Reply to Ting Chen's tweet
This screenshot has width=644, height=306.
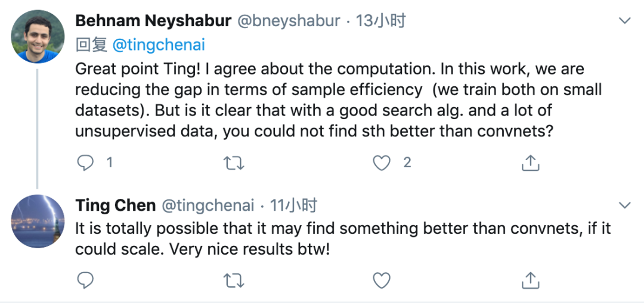click(86, 280)
